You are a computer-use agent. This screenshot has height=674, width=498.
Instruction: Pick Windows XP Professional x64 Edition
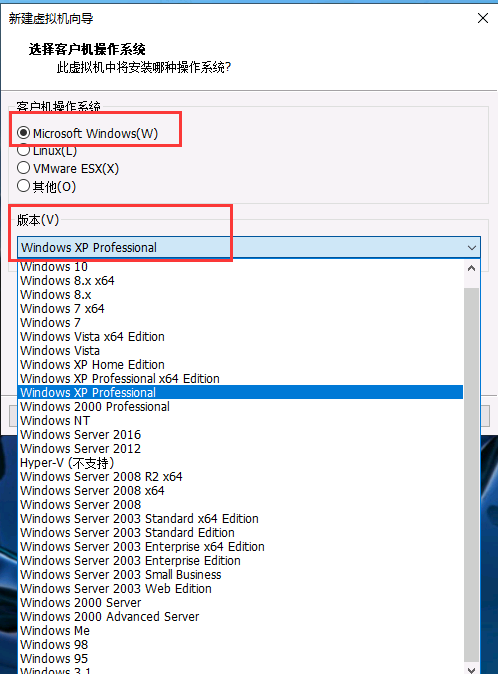click(x=240, y=378)
